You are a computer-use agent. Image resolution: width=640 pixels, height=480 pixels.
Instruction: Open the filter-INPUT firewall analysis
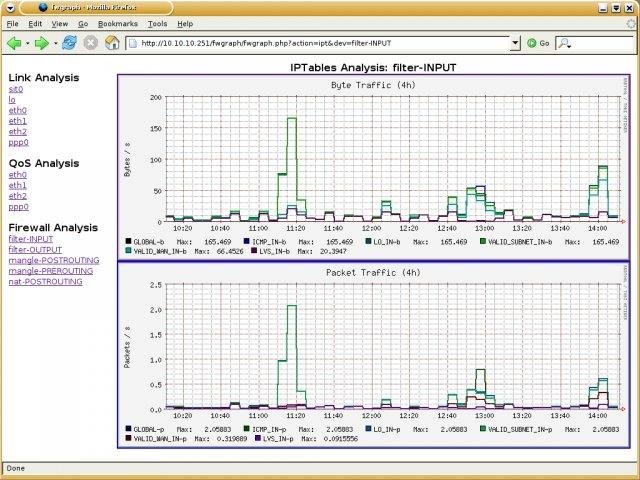point(31,239)
